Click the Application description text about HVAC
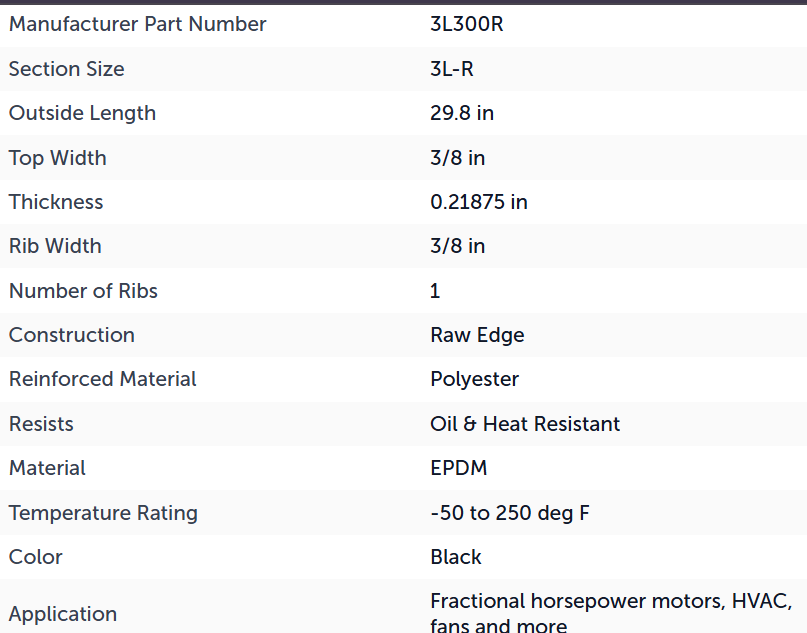807x633 pixels. coord(611,613)
